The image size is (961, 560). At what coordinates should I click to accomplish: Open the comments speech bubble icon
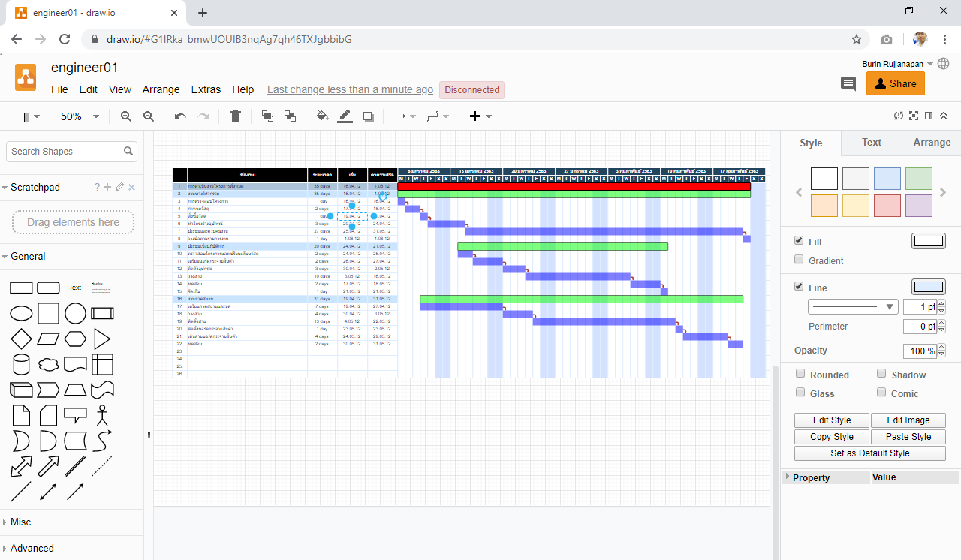848,84
